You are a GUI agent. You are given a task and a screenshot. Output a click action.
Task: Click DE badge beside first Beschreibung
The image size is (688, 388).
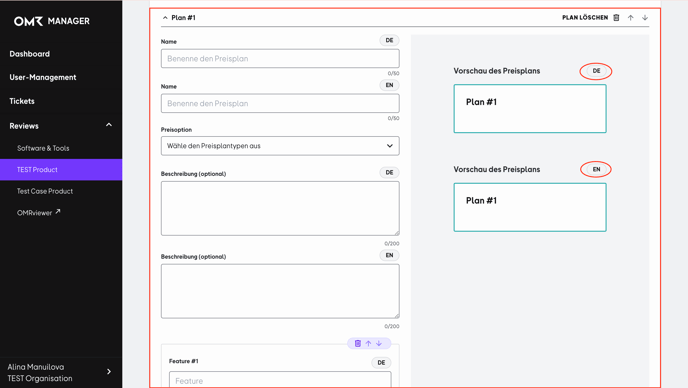[x=389, y=172]
